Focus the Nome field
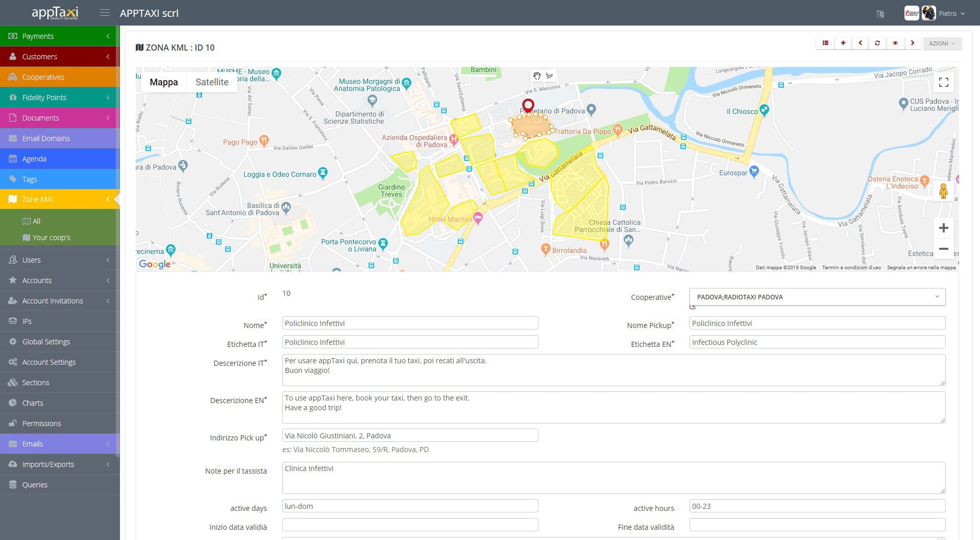The image size is (980, 540). coord(410,323)
